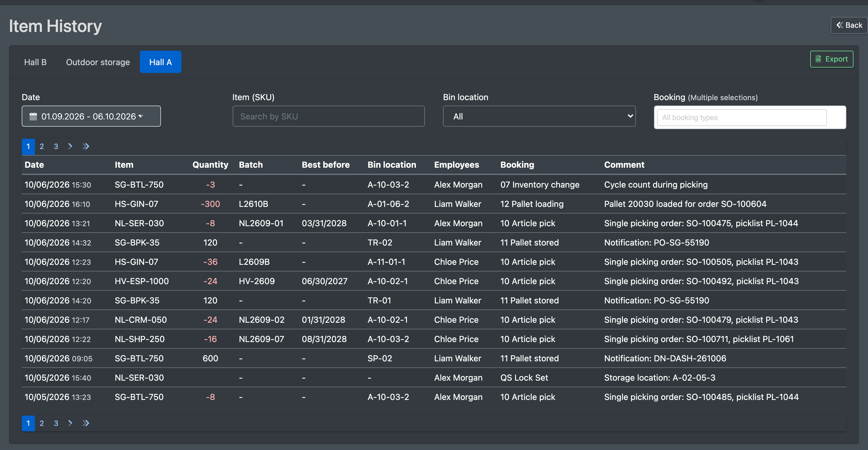Click best before date 03/31/2028

tap(324, 223)
